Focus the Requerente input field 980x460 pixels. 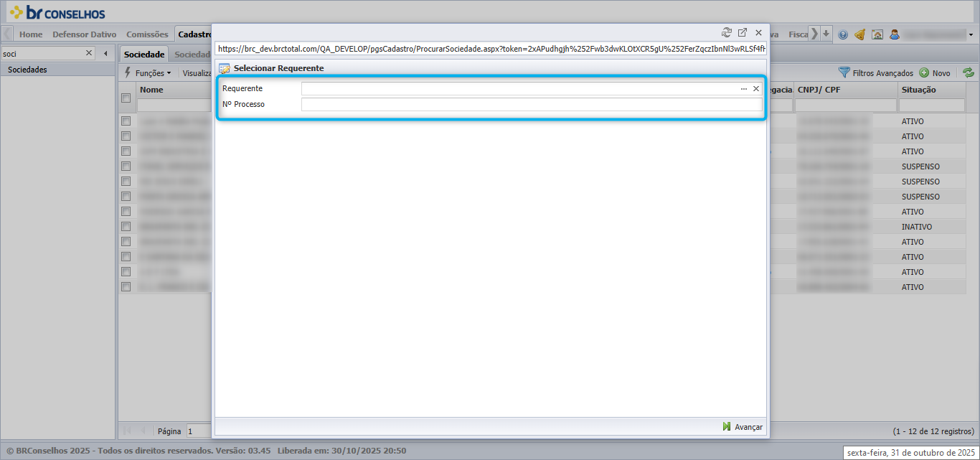tap(520, 88)
